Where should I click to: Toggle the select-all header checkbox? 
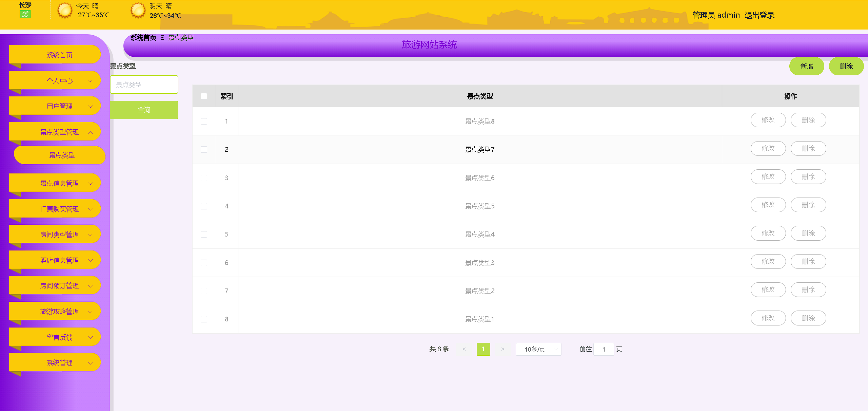click(204, 96)
